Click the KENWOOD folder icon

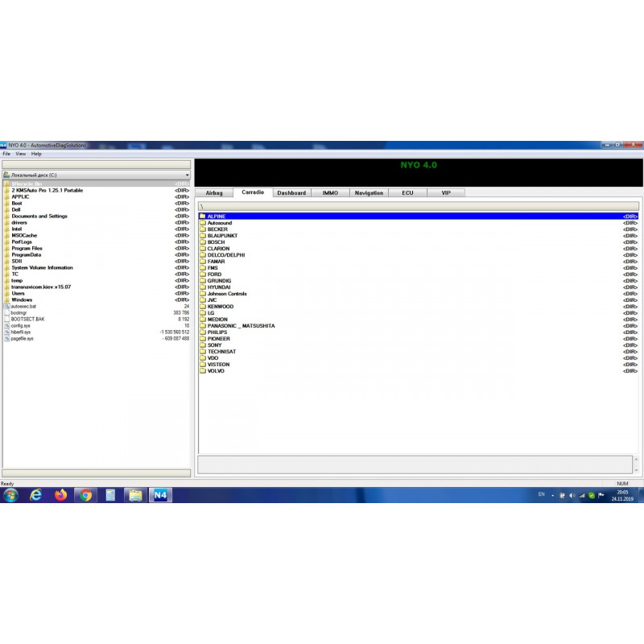pyautogui.click(x=203, y=307)
